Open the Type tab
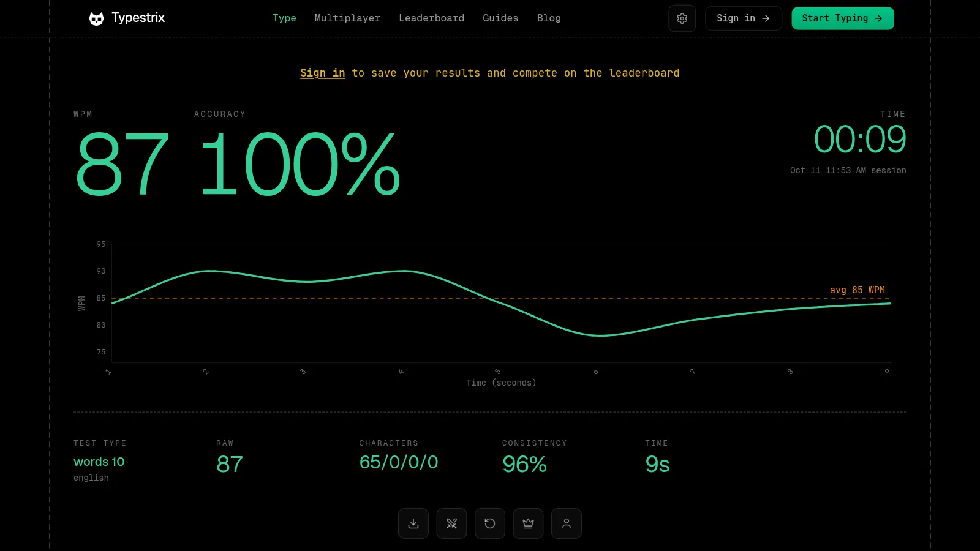This screenshot has height=551, width=980. pyautogui.click(x=284, y=18)
